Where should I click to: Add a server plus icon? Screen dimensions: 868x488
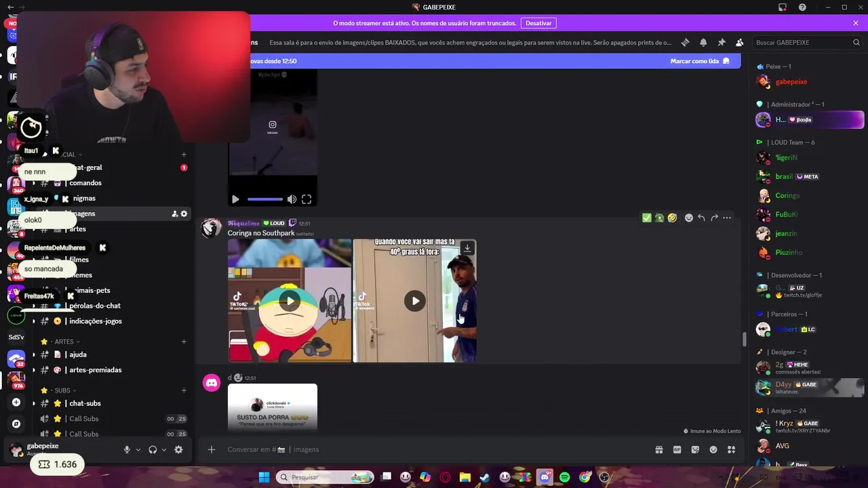(x=16, y=402)
